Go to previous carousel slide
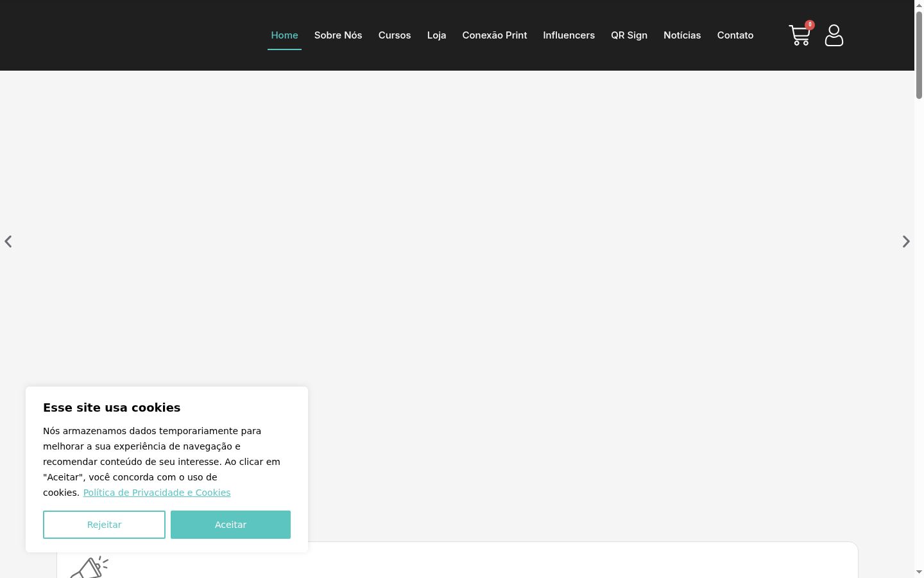924x578 pixels. (8, 241)
